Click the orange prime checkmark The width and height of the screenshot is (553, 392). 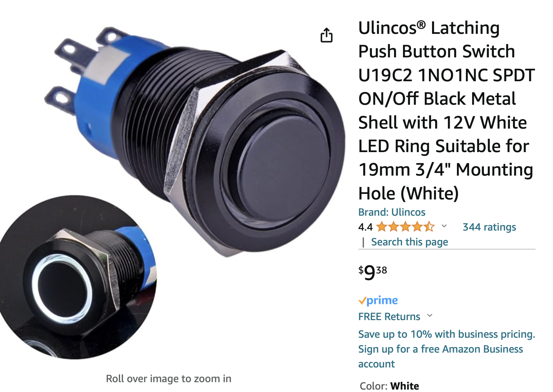pos(362,301)
